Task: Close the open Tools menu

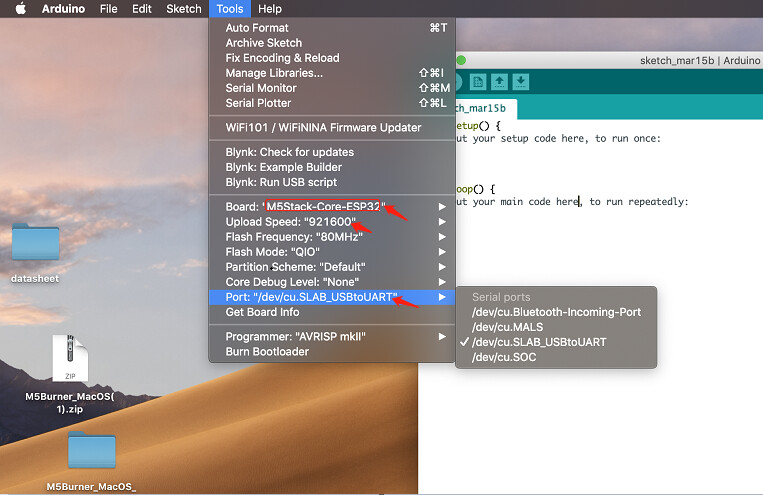Action: (230, 9)
